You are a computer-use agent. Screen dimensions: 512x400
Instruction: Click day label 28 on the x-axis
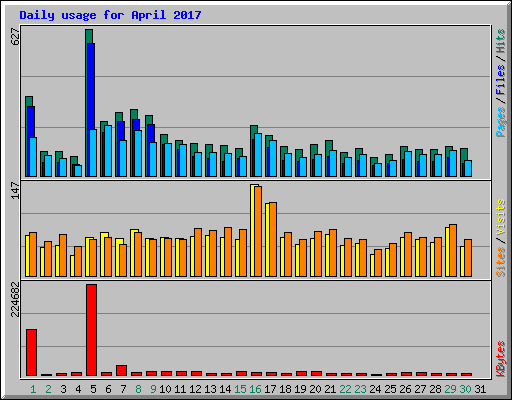pyautogui.click(x=435, y=389)
